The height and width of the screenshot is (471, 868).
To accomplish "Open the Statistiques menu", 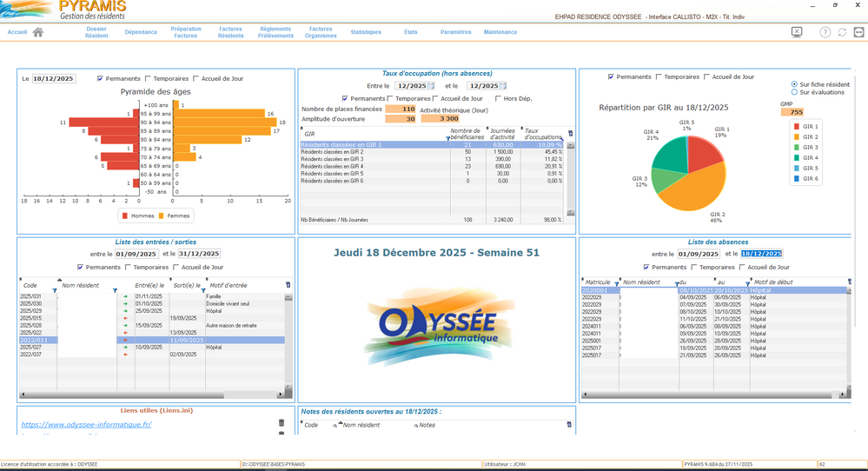I will pos(366,32).
